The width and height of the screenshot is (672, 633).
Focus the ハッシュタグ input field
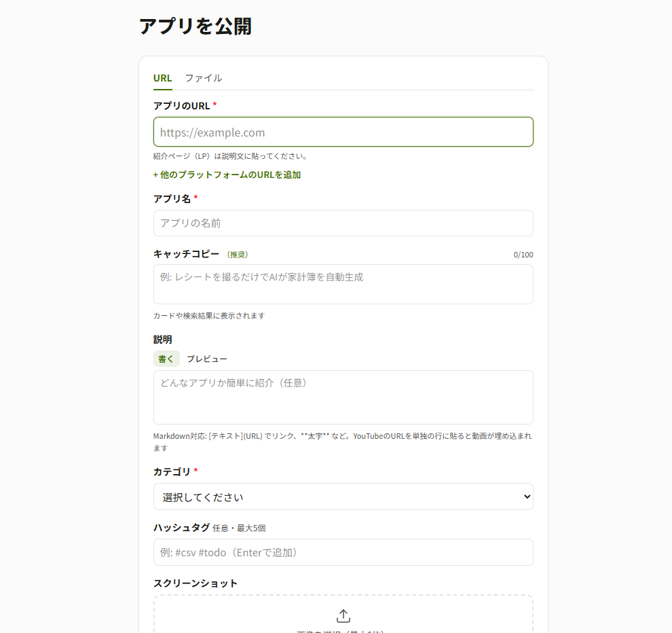point(343,552)
